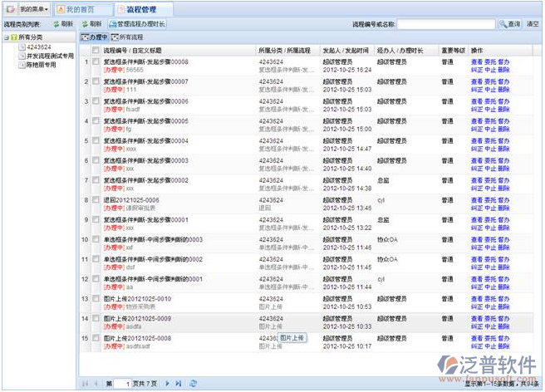Click the 管理流程办理时长 toolbar button
This screenshot has width=545, height=392.
(137, 25)
